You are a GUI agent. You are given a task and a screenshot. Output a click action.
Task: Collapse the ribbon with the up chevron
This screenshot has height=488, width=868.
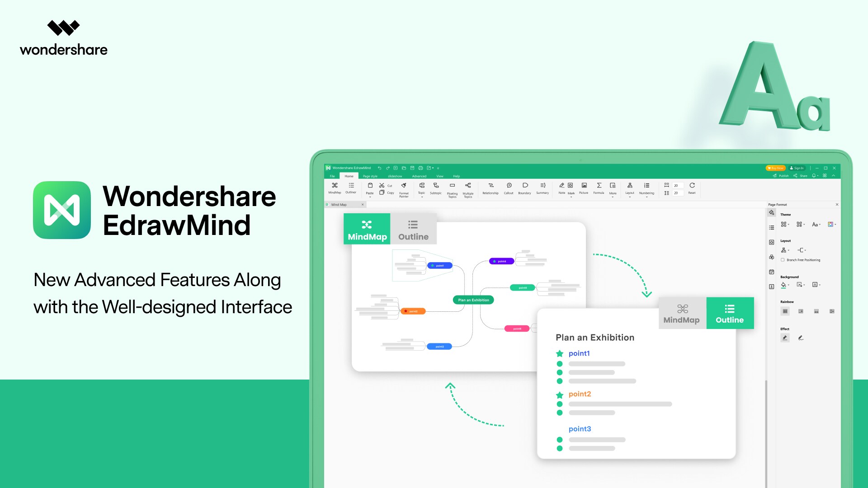point(834,176)
